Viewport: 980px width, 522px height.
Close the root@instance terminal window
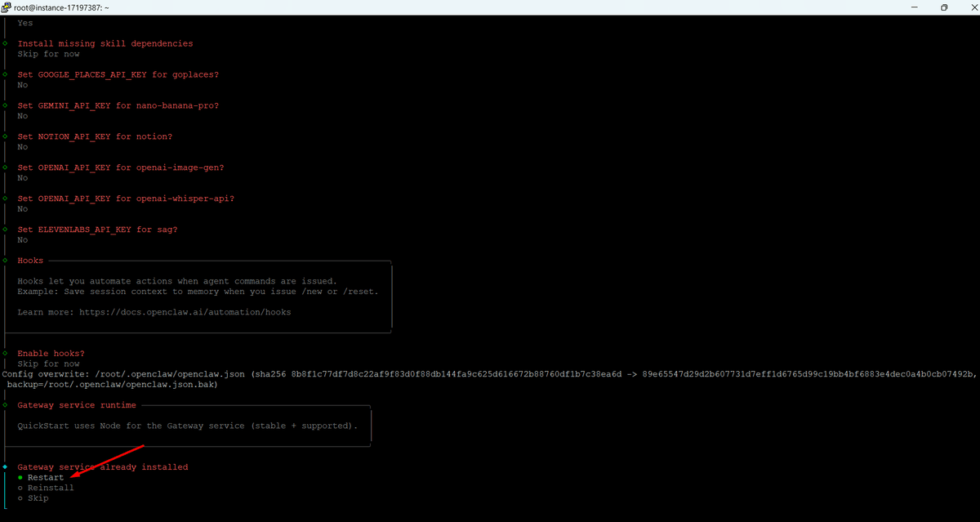click(x=969, y=7)
